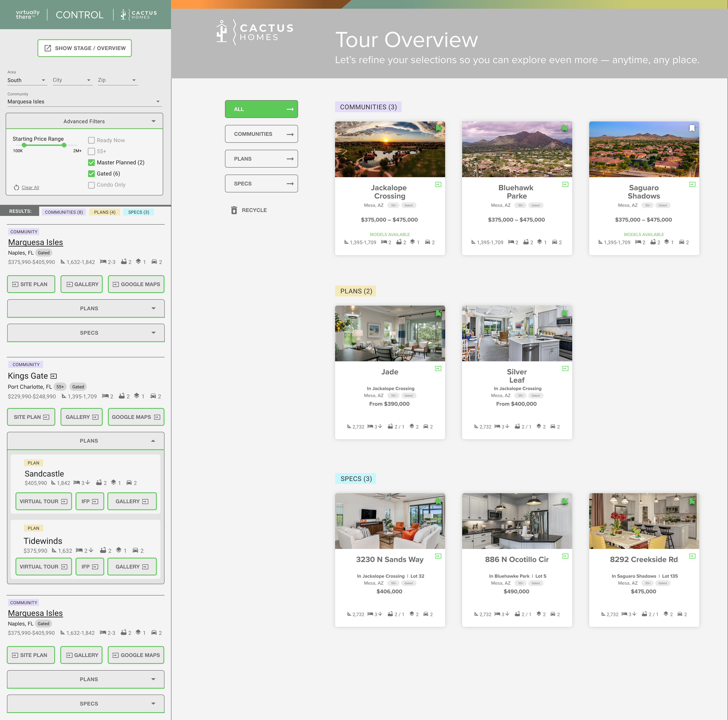Image resolution: width=728 pixels, height=720 pixels.
Task: Check the 55+ filter checkbox
Action: pyautogui.click(x=91, y=152)
